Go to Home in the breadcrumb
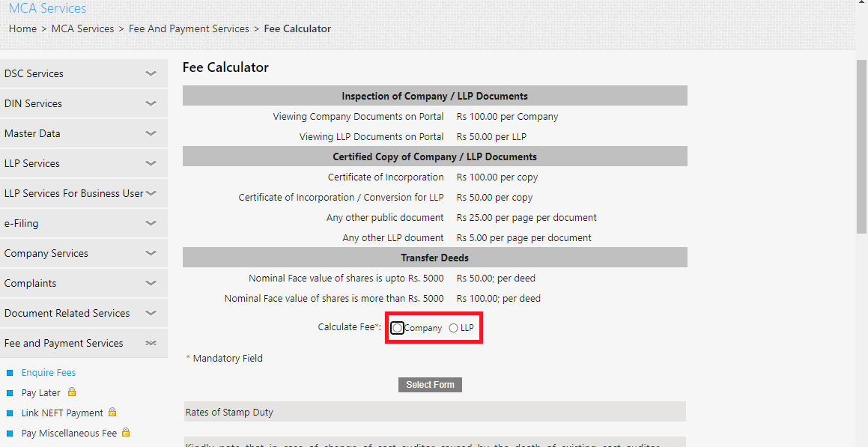 click(x=22, y=28)
